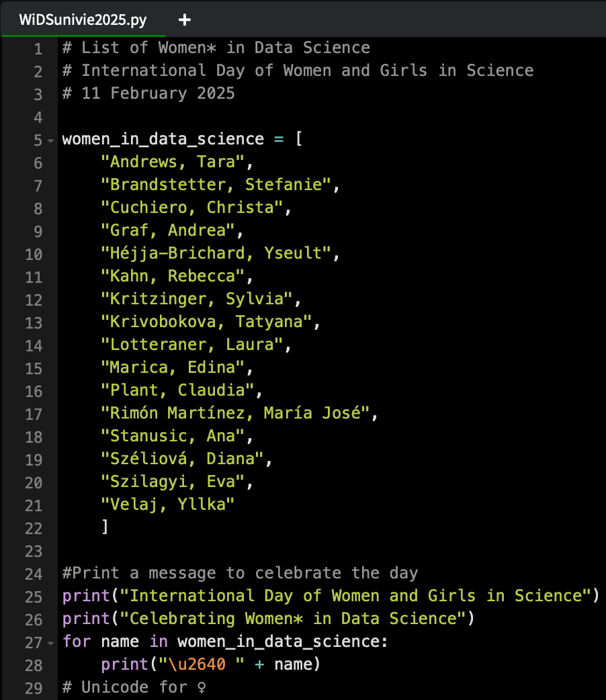The height and width of the screenshot is (700, 606).
Task: Place cursor on empty line 23
Action: (202, 551)
